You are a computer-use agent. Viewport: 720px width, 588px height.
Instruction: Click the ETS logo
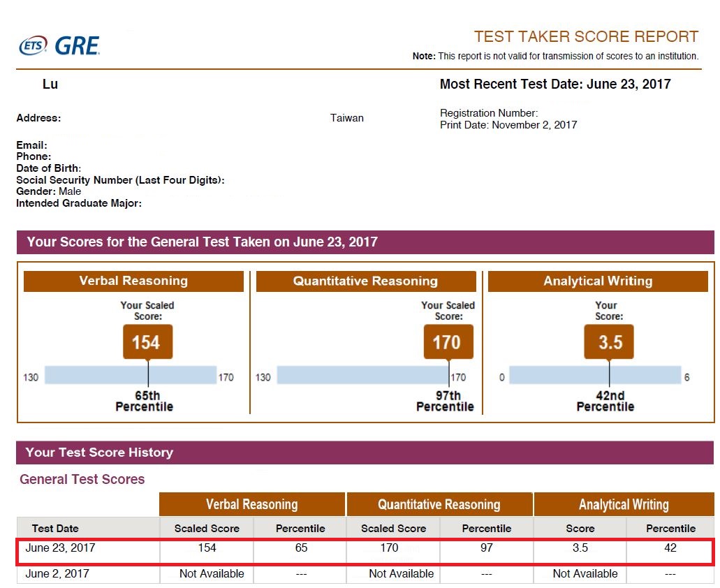pyautogui.click(x=33, y=45)
